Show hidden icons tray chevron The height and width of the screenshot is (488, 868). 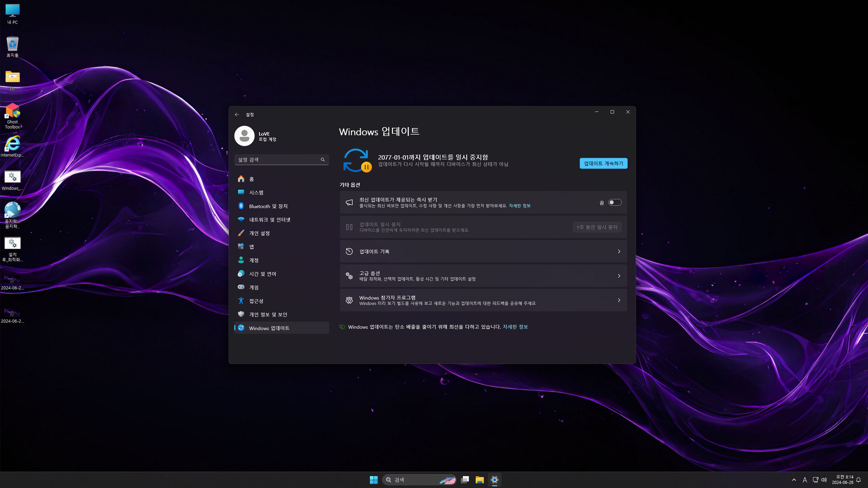tap(794, 480)
